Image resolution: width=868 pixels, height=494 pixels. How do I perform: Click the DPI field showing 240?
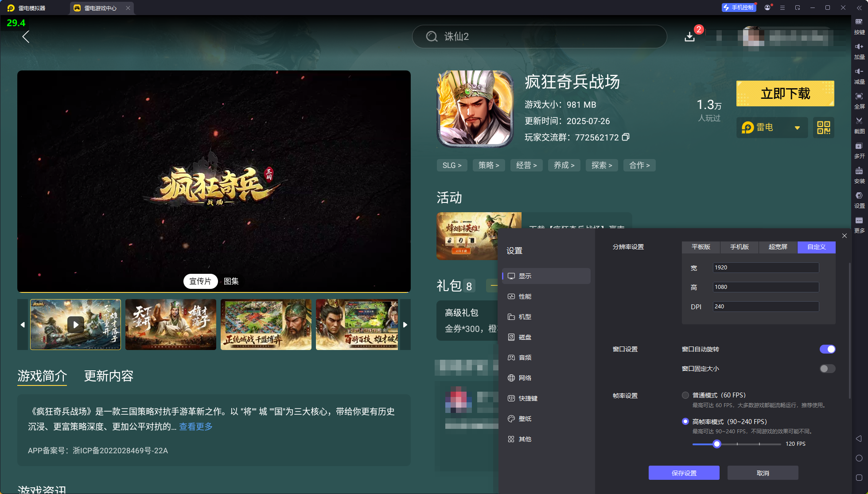(x=766, y=307)
